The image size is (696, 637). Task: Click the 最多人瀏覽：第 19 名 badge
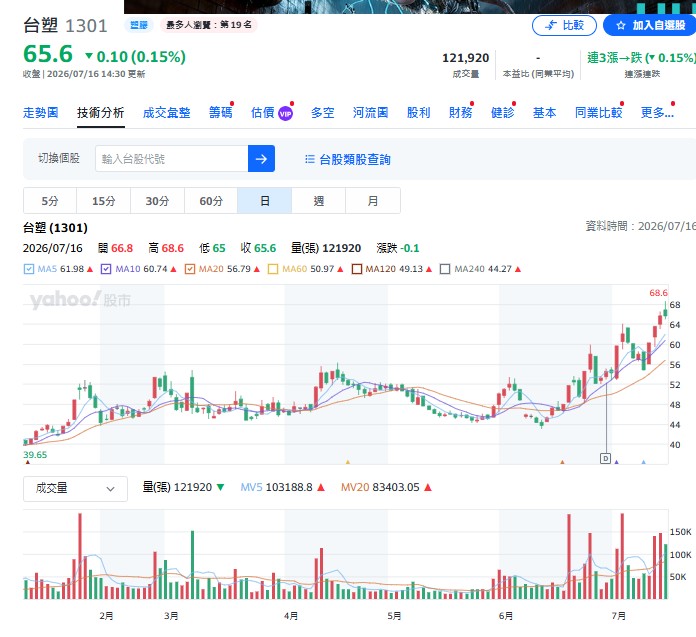coord(209,25)
